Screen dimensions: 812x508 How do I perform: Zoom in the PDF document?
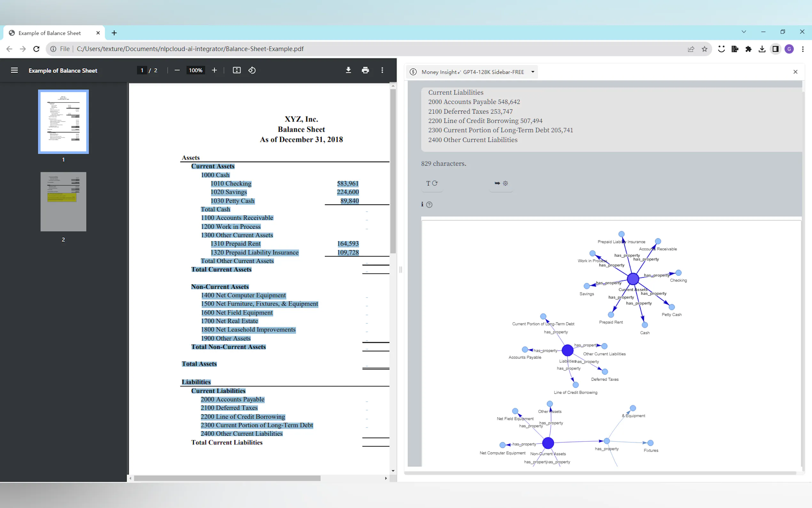click(x=214, y=70)
